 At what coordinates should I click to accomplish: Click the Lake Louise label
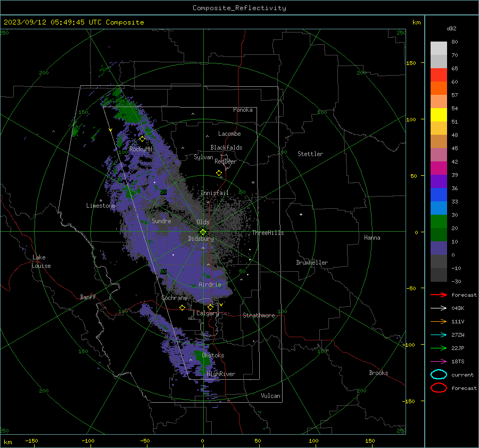click(x=41, y=262)
